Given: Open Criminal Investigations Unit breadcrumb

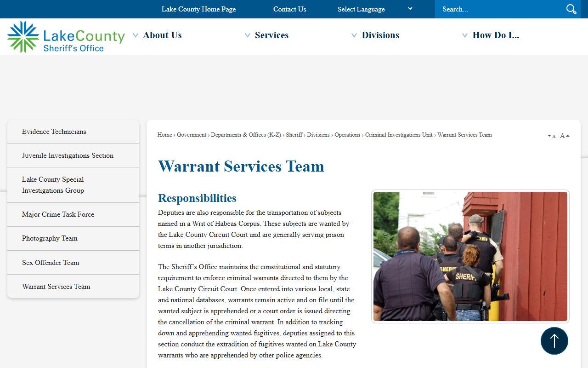Looking at the screenshot, I should tap(399, 135).
